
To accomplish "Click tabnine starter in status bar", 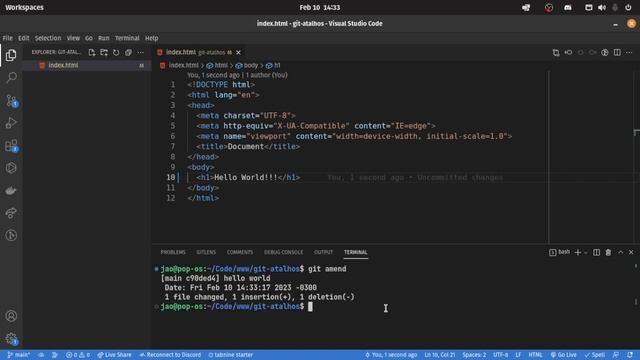I will pyautogui.click(x=231, y=355).
